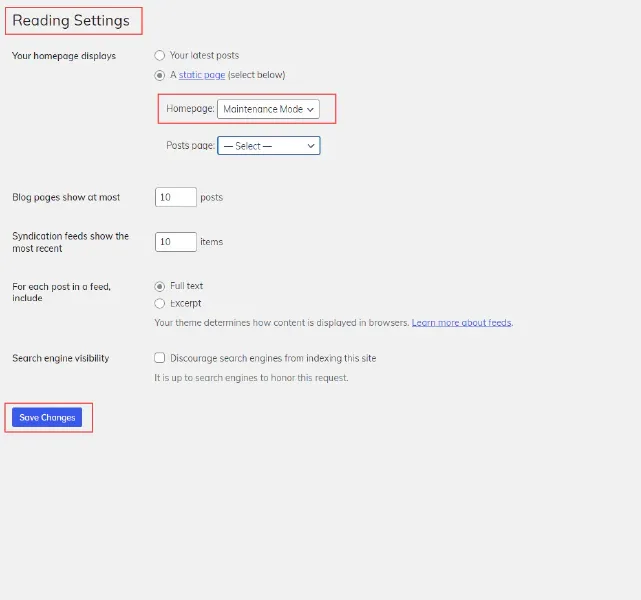Click the Posts page dropdown chevron arrow
The width and height of the screenshot is (641, 600).
(x=311, y=146)
